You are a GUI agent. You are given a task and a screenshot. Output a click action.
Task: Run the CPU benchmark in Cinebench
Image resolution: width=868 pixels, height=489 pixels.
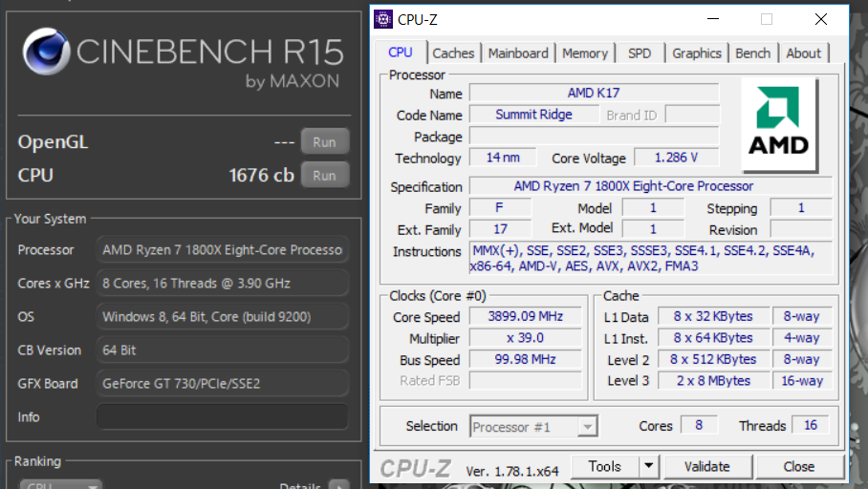[325, 175]
